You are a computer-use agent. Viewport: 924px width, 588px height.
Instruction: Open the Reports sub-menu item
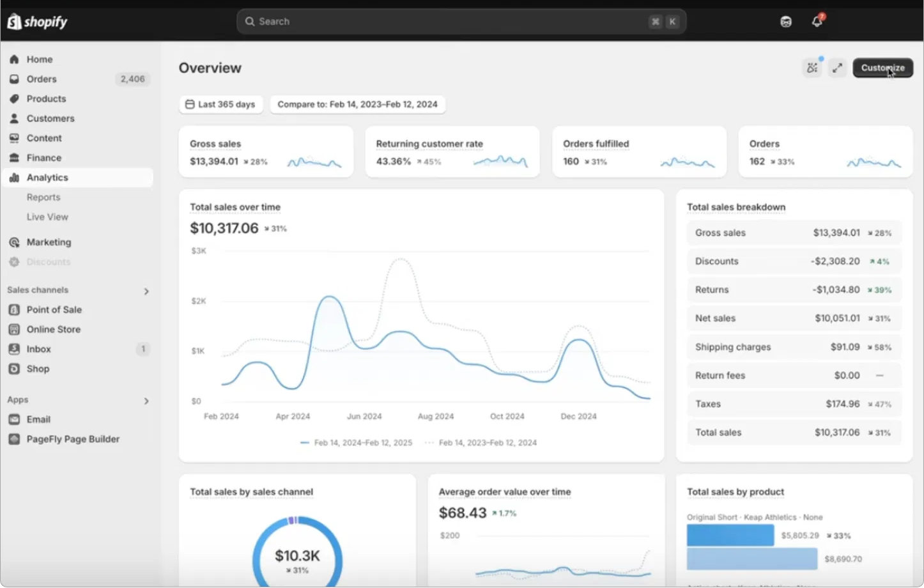point(43,197)
